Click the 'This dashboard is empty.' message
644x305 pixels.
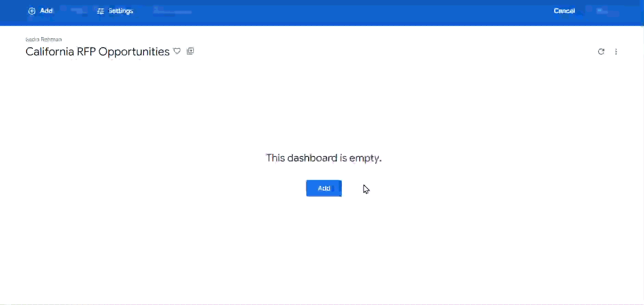pyautogui.click(x=324, y=158)
